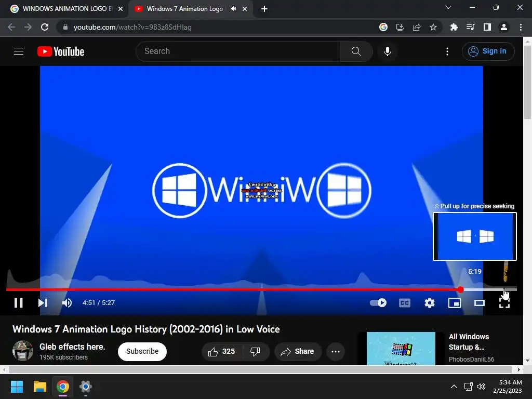Dislike the video with thumbs down

(255, 352)
